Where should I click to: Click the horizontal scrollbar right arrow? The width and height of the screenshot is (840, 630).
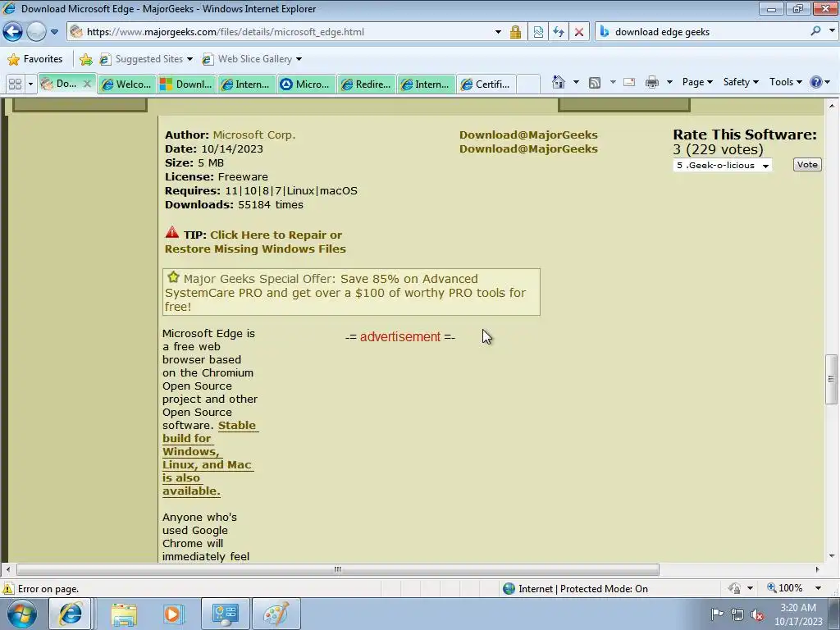[818, 569]
